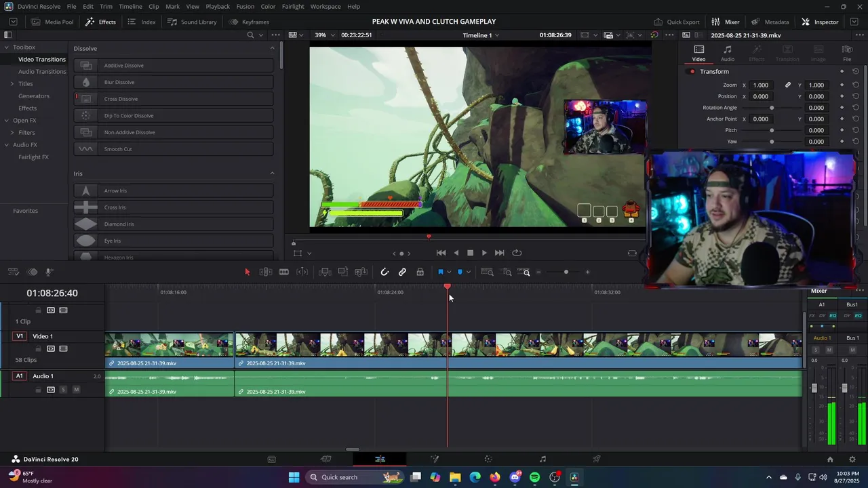Screen dimensions: 868x488
Task: Select the Cross Dissolve transition
Action: tap(174, 99)
